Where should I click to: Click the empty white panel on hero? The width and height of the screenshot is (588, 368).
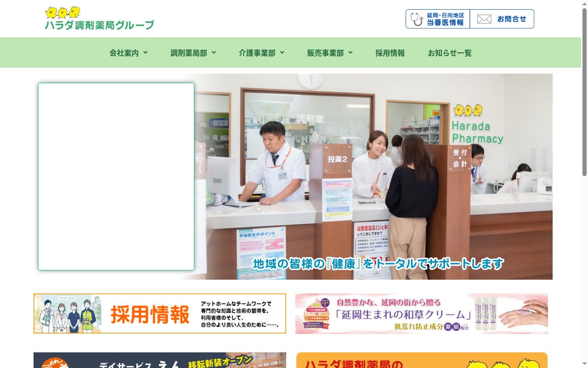tap(116, 177)
